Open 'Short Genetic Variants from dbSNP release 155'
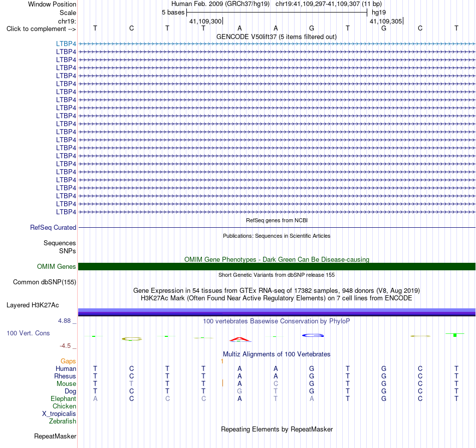This screenshot has height=448, width=476. click(277, 275)
